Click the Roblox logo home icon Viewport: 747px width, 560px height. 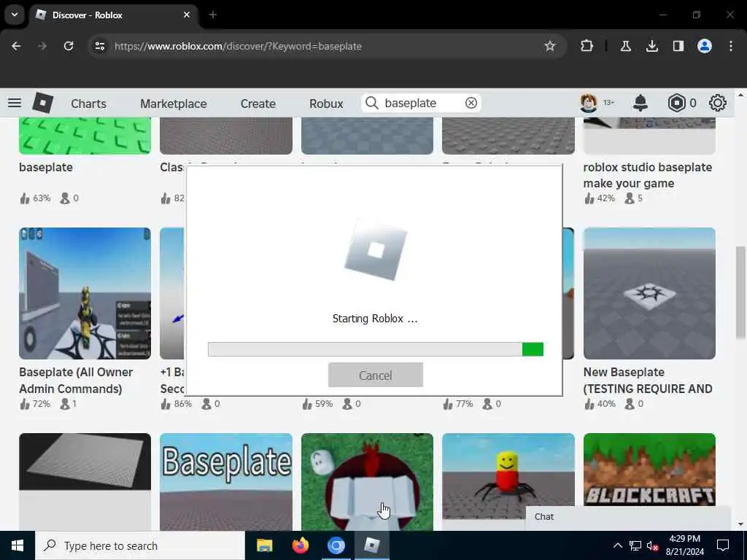click(43, 103)
